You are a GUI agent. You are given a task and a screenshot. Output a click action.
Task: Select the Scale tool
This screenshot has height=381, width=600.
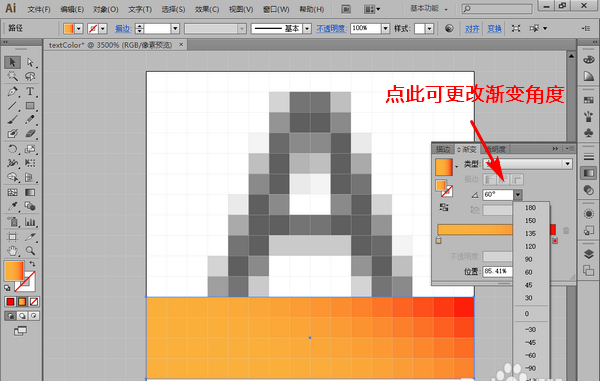click(x=30, y=149)
